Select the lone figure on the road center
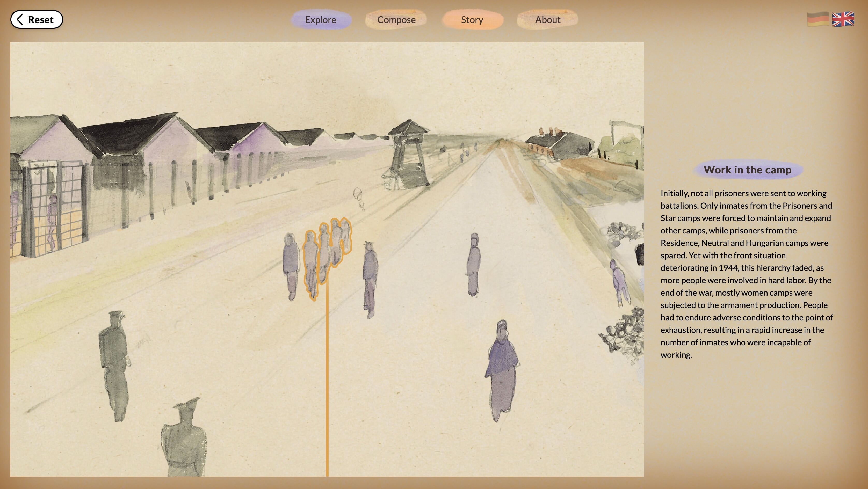The width and height of the screenshot is (868, 489). tap(473, 264)
